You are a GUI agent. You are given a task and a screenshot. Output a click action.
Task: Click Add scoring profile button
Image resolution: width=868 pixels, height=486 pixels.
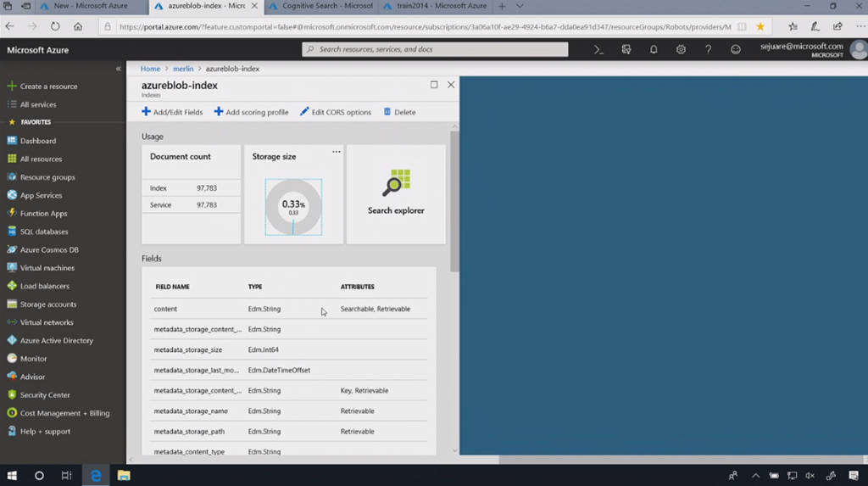(x=251, y=112)
